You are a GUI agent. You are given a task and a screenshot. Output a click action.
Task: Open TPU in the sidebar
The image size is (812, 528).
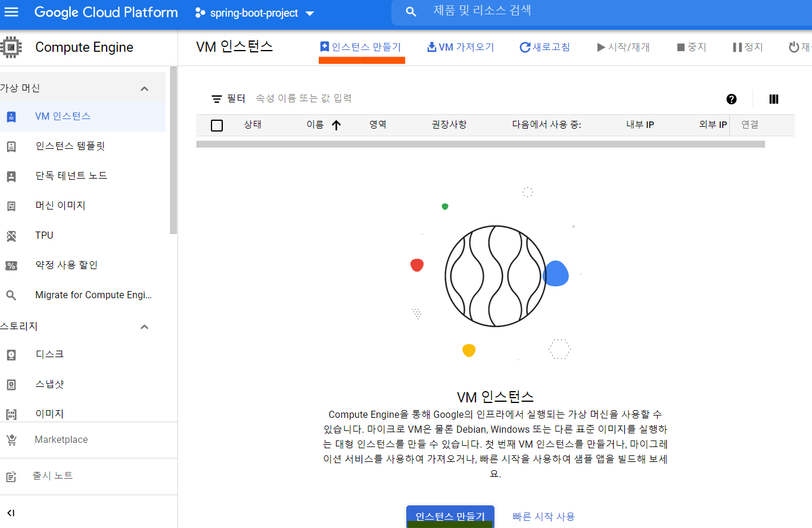83,236
